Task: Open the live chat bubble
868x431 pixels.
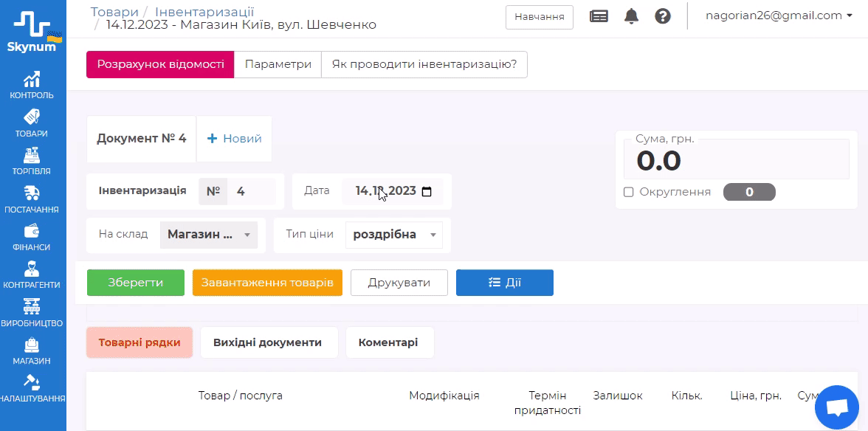Action: (x=836, y=407)
